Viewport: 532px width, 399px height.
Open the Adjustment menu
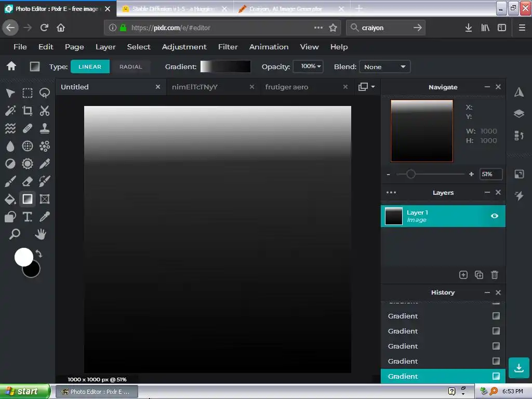click(x=184, y=47)
